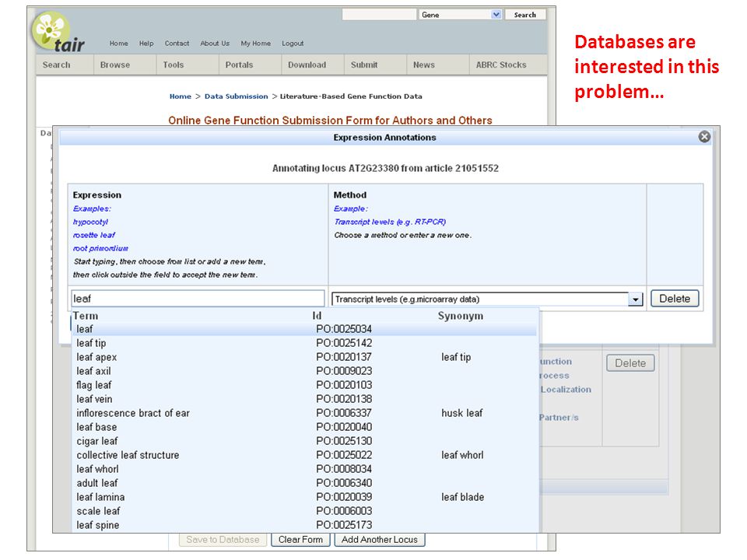Open the Help link
The height and width of the screenshot is (560, 747).
[146, 44]
